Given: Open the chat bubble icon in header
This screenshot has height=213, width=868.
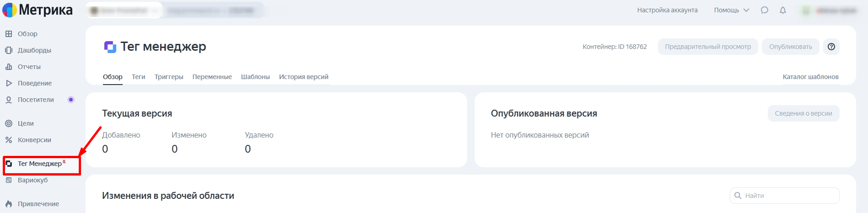Looking at the screenshot, I should pos(765,10).
